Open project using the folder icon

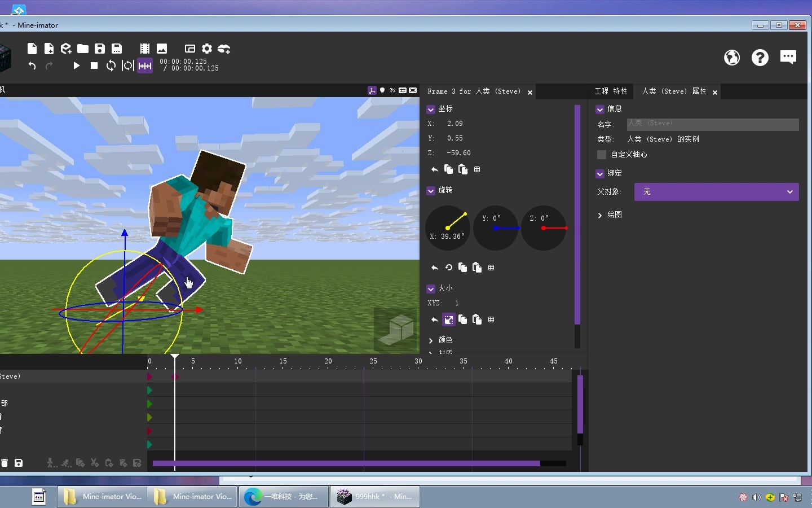83,49
